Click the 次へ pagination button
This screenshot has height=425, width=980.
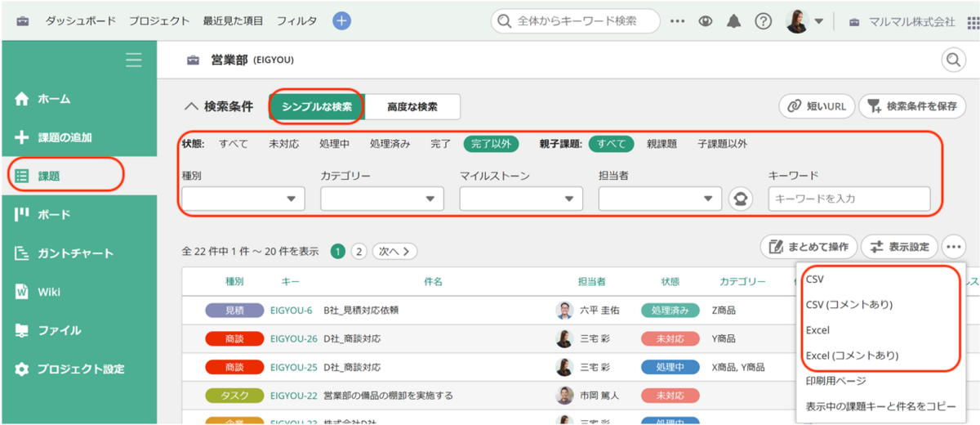tap(394, 251)
